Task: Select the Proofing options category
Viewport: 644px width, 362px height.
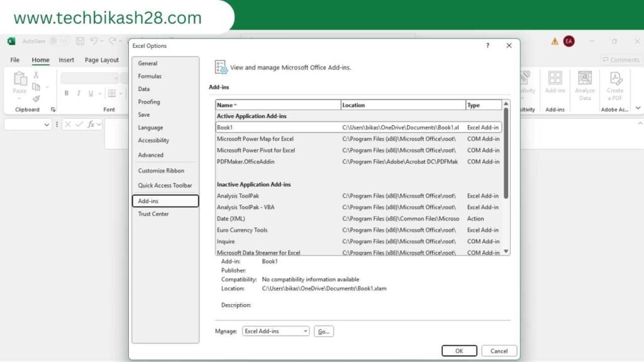Action: coord(165,102)
